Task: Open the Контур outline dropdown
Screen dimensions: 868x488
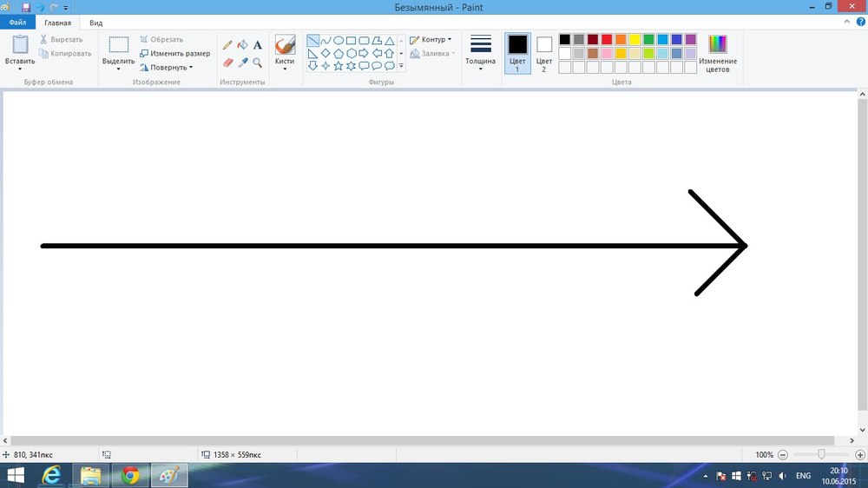Action: tap(431, 39)
